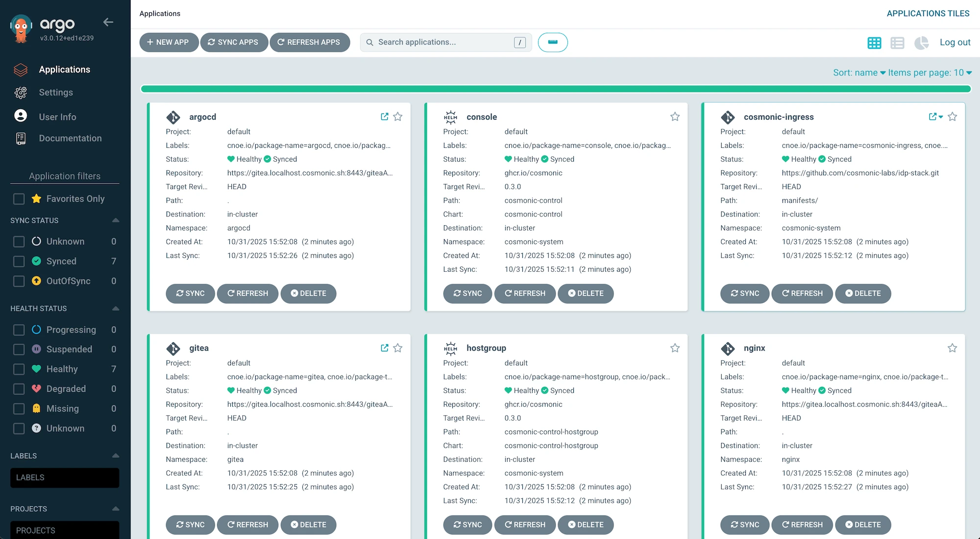
Task: Click SYNC APPS button
Action: pos(234,42)
